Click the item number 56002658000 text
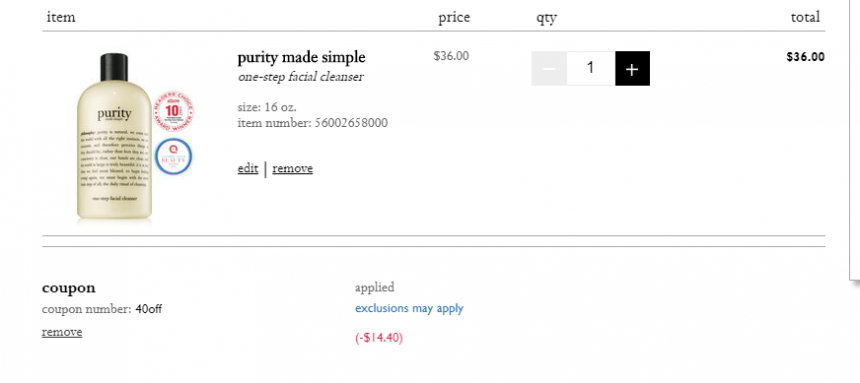Viewport: 860px width, 383px height. (313, 123)
